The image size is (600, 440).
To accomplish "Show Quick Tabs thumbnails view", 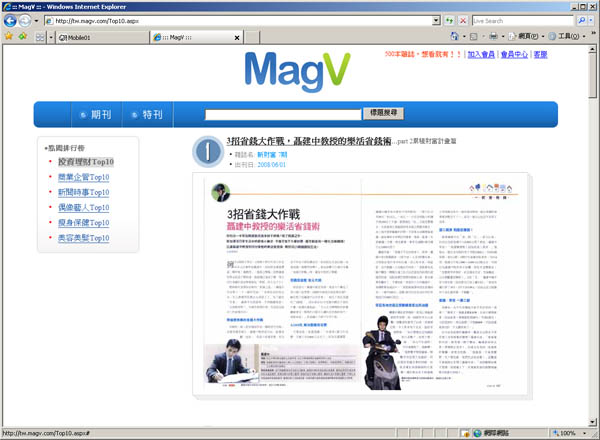I will 40,37.
